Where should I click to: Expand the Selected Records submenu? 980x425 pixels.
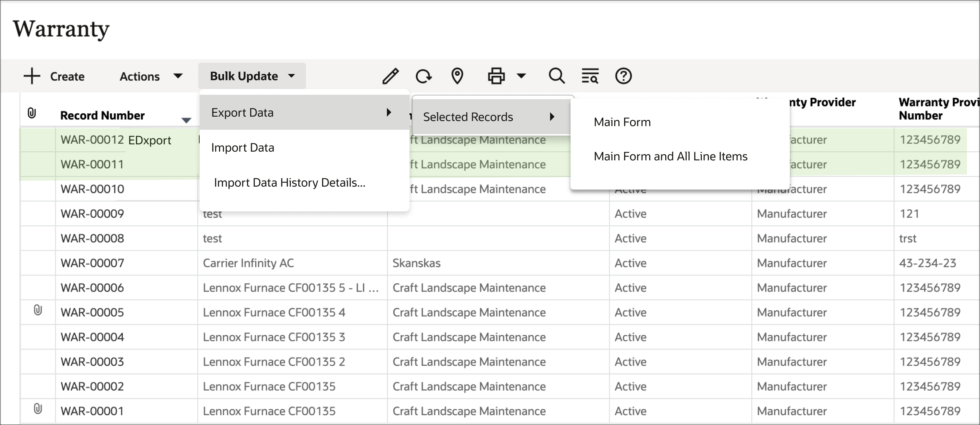coord(468,117)
